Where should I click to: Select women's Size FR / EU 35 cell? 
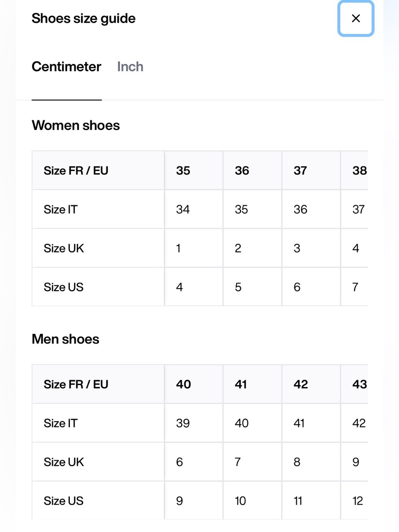point(194,170)
